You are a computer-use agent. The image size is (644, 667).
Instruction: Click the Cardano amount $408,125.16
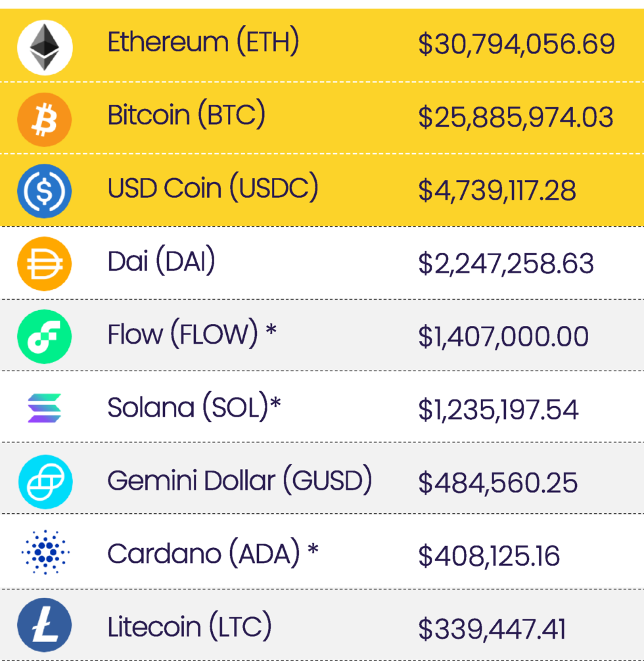click(x=489, y=556)
